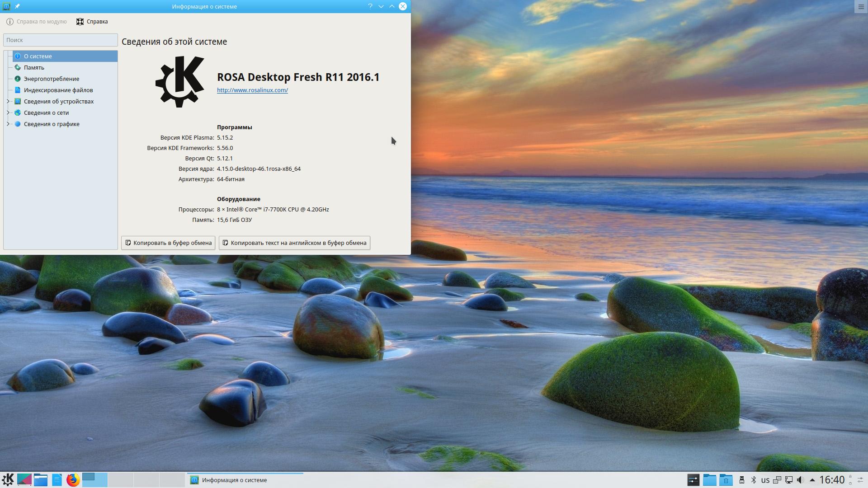868x488 pixels.
Task: Show hidden tray icons arrow
Action: point(812,480)
